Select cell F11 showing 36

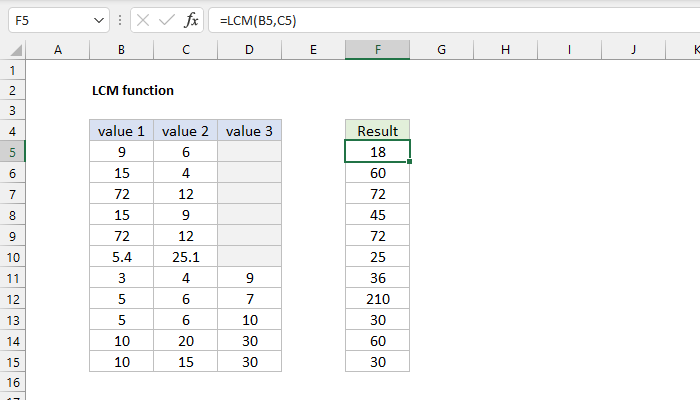(377, 278)
